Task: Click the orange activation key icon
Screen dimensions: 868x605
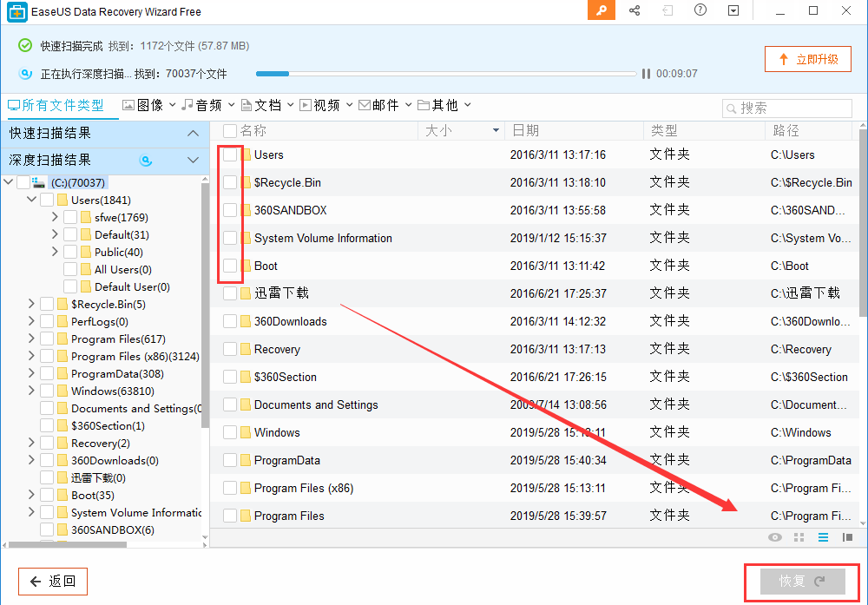Action: coord(601,10)
